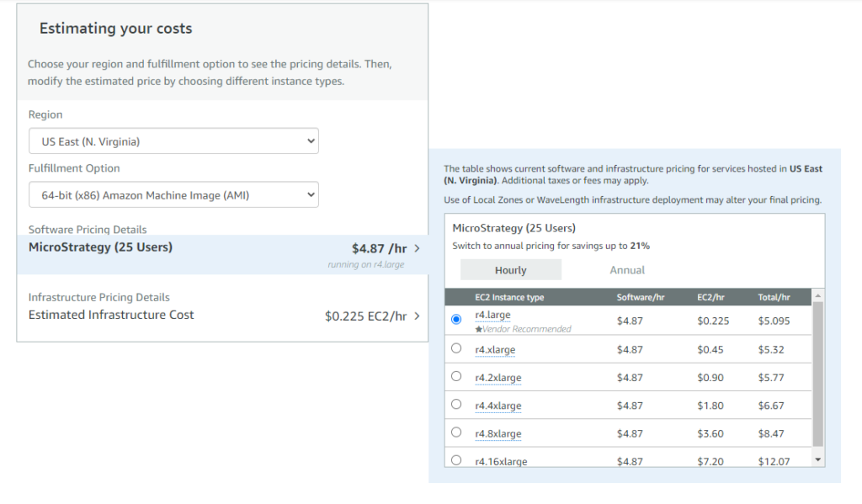Click the $5.095 total for r4.large
This screenshot has width=862, height=504.
coord(774,321)
